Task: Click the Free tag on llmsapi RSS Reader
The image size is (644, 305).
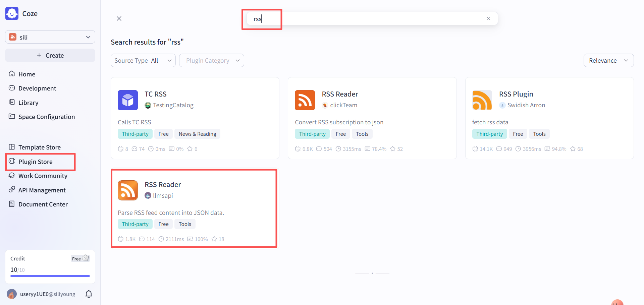Action: coord(164,224)
